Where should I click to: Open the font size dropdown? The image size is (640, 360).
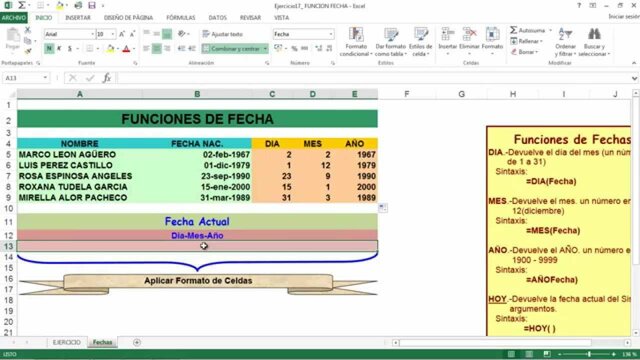click(113, 34)
